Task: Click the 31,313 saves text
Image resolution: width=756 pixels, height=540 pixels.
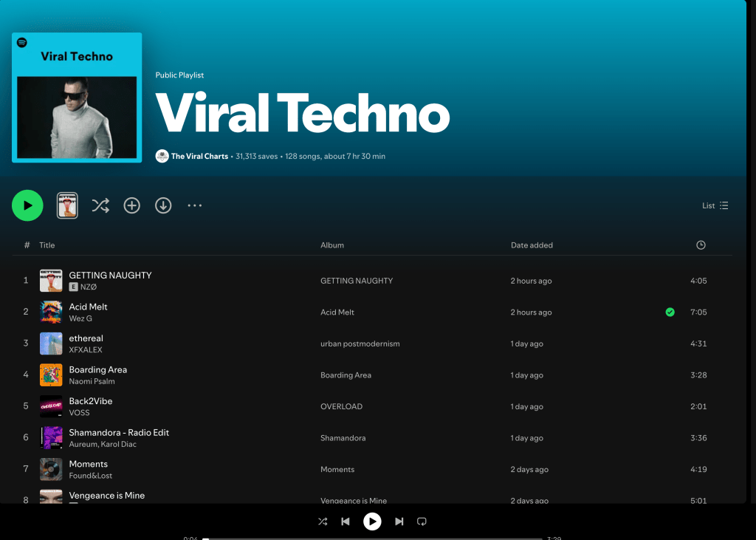Action: pos(256,157)
